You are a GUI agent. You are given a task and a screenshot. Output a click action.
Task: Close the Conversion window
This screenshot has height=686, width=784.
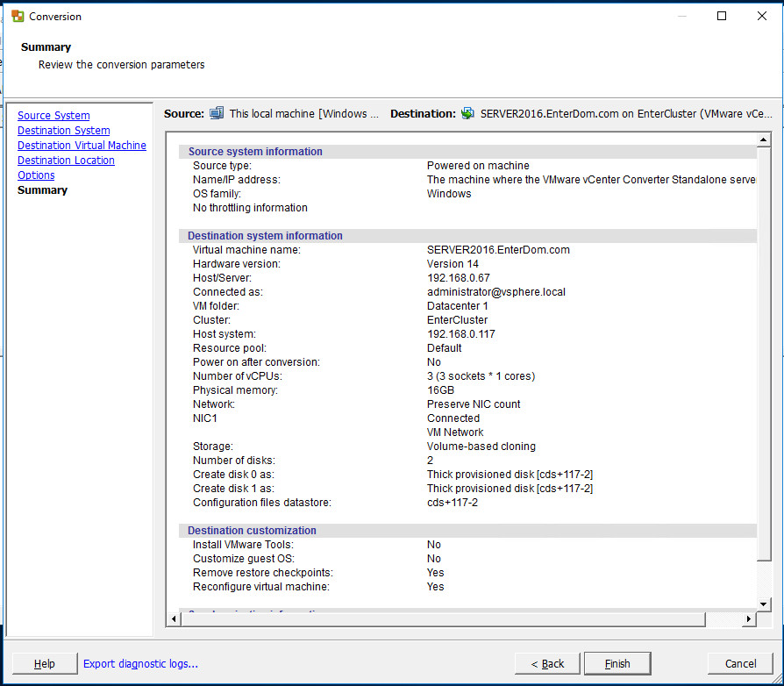pyautogui.click(x=761, y=16)
